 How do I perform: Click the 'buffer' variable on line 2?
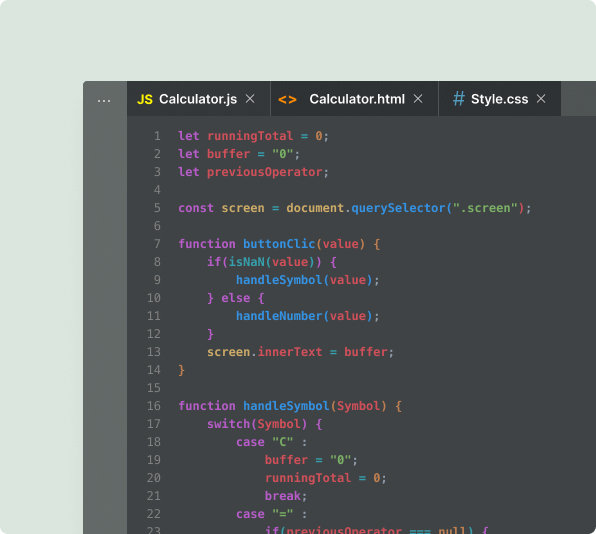pyautogui.click(x=228, y=154)
